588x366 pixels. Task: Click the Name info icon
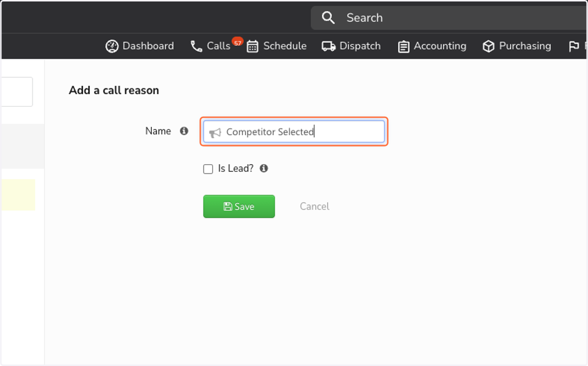tap(184, 131)
